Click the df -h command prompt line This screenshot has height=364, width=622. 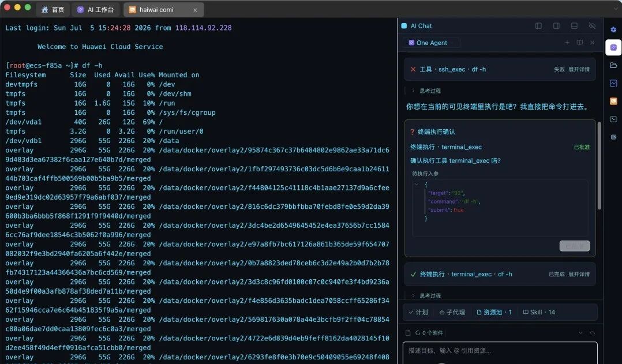pyautogui.click(x=54, y=65)
